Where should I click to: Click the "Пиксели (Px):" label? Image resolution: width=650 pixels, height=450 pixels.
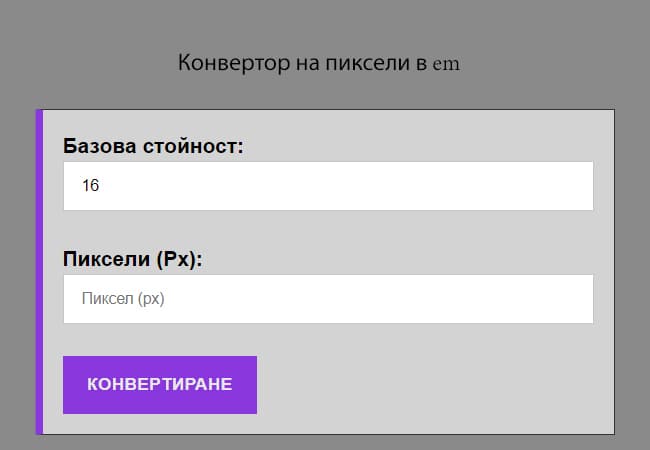(x=133, y=259)
